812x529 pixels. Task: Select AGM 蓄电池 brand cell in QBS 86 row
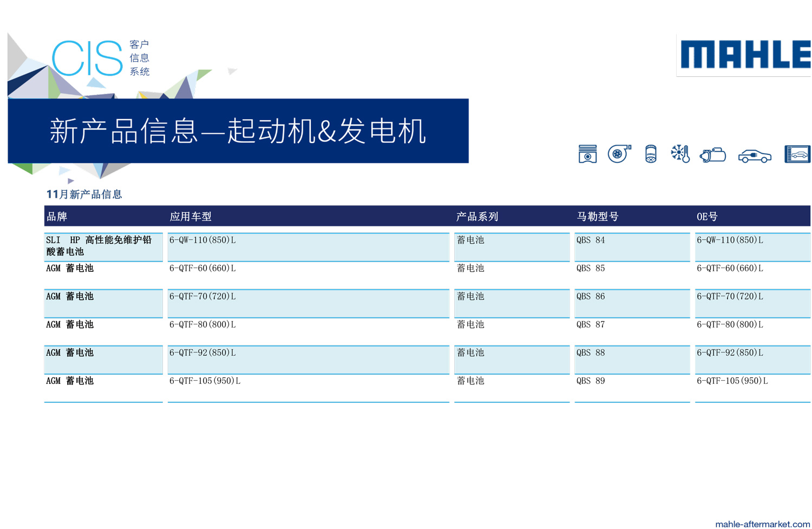[103, 303]
